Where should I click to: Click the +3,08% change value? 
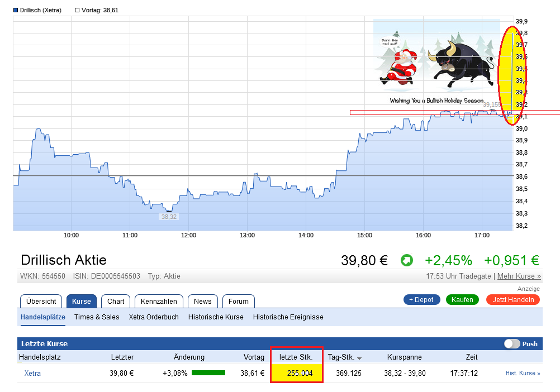175,374
